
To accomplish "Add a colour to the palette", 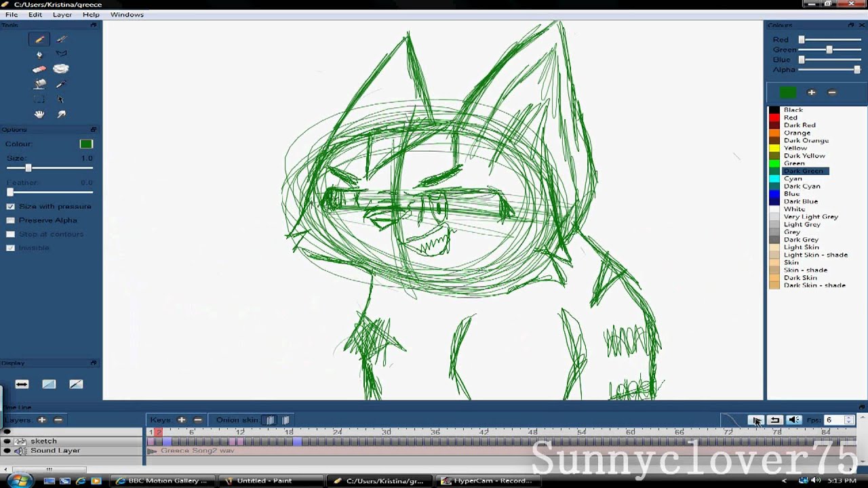I will pos(811,92).
